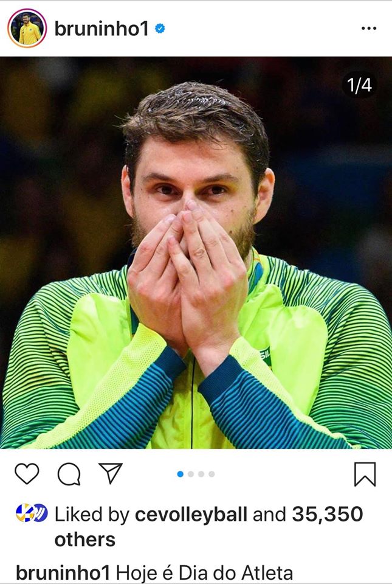Jump to the second carousel dot
The height and width of the screenshot is (584, 392).
pos(191,474)
